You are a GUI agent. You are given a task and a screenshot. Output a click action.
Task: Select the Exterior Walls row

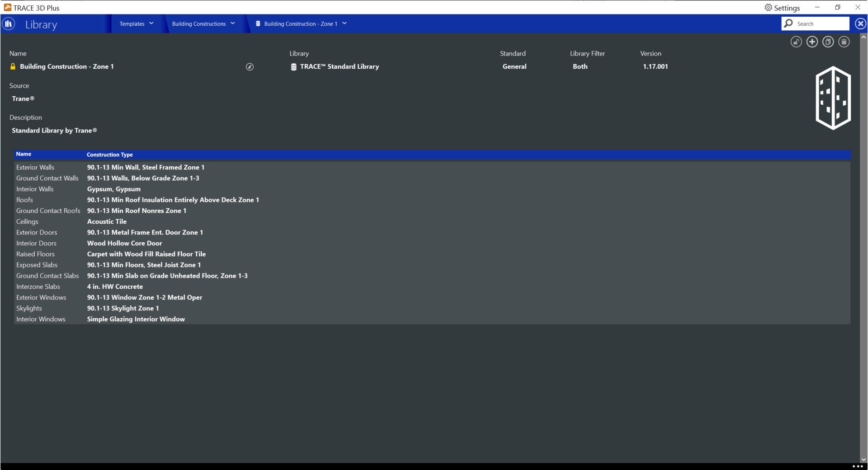(35, 168)
